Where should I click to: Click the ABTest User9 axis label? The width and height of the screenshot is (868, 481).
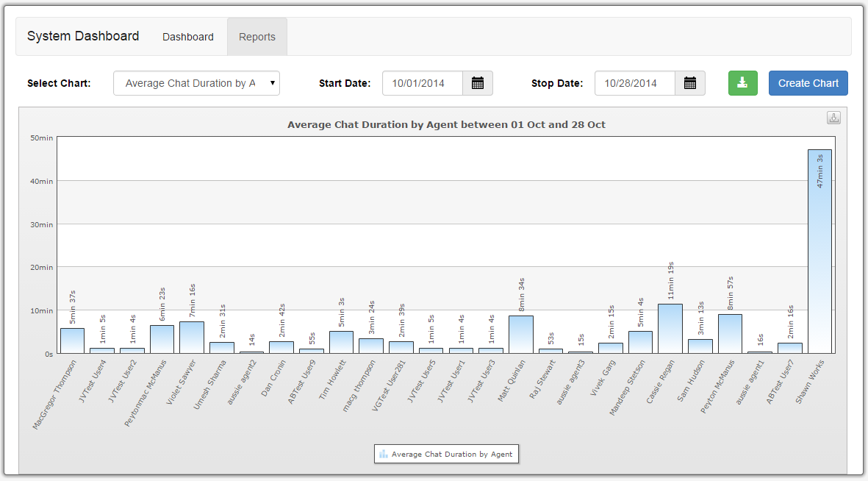[x=303, y=381]
